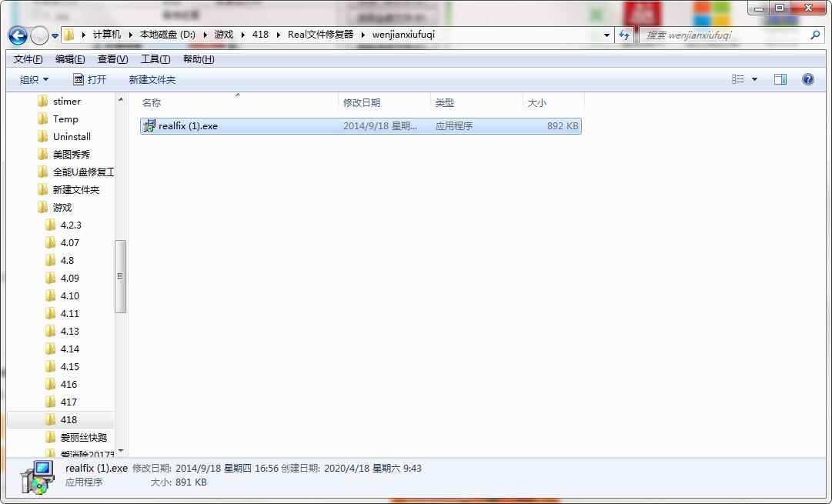Sort by 大小 column header
832x504 pixels.
click(x=537, y=102)
